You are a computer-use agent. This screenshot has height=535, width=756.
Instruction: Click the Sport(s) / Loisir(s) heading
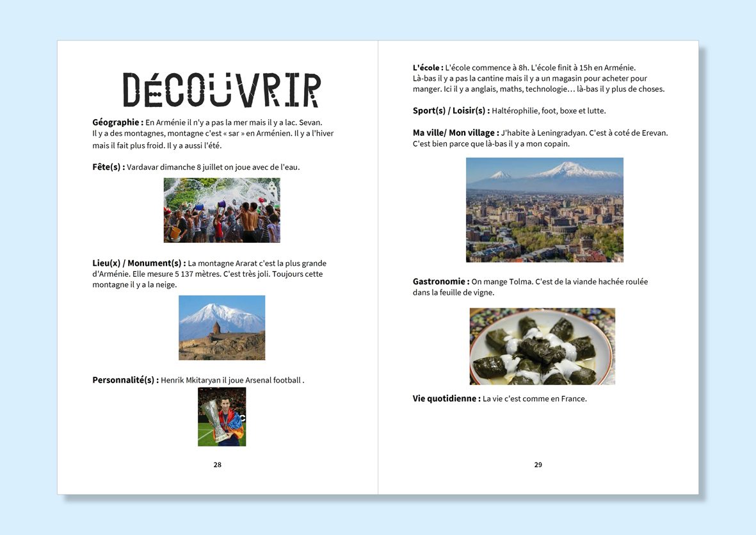click(x=451, y=111)
